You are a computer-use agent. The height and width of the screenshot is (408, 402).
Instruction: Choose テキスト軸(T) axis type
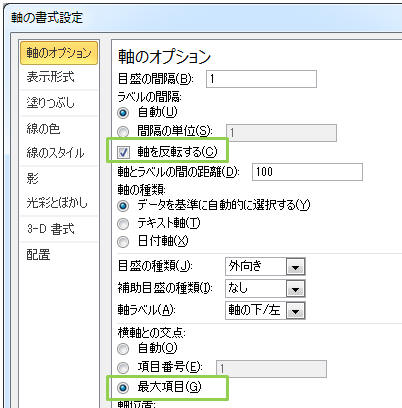tap(123, 224)
